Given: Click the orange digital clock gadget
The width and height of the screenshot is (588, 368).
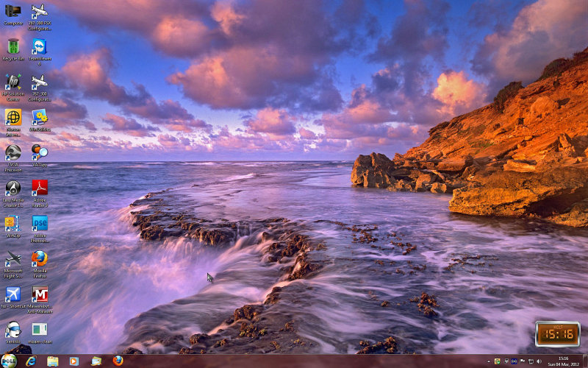Looking at the screenshot, I should pos(558,334).
